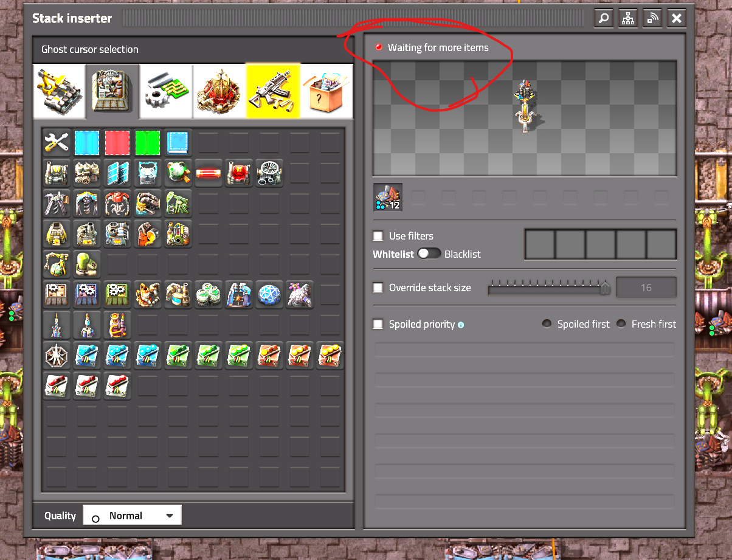This screenshot has height=560, width=732.
Task: Click the stack size slider handle
Action: point(605,288)
